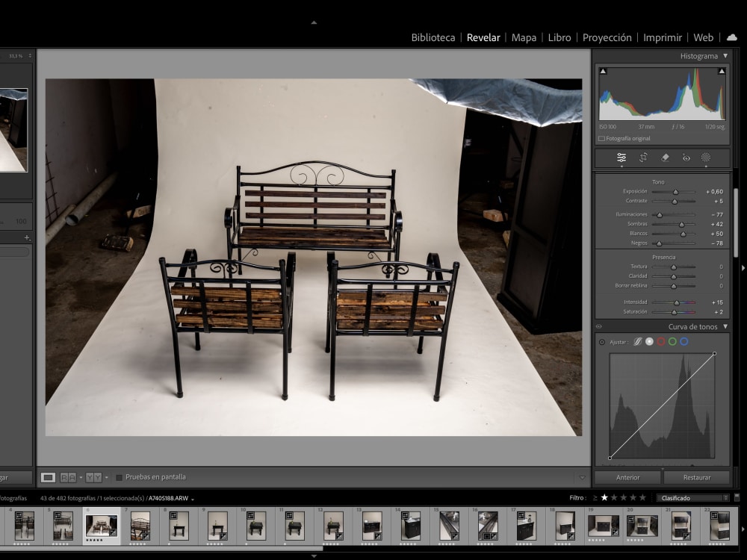Switch to the Libro module

point(560,37)
